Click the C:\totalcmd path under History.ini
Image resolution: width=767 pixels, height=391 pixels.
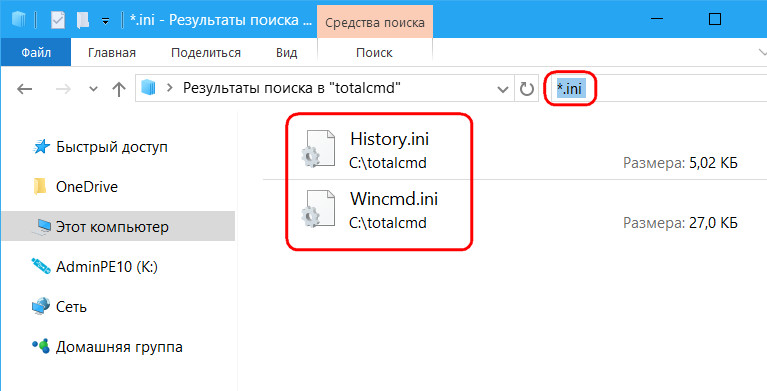[x=388, y=162]
